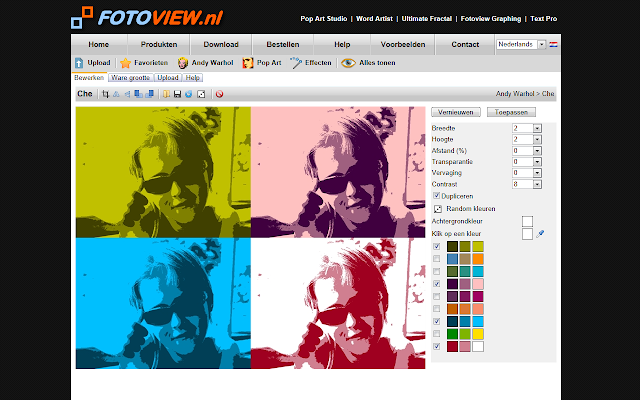Open the Ultimate Fractal link
Viewport: 640px width, 400px height.
(427, 19)
